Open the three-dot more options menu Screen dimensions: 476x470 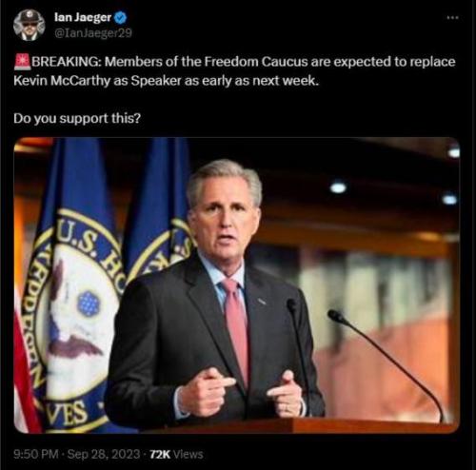coord(452,18)
